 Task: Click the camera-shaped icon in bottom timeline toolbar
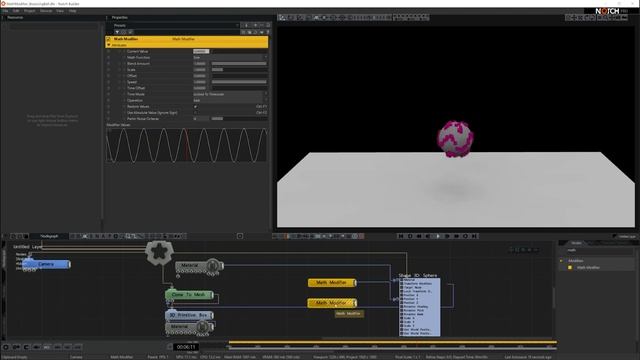coord(16,347)
